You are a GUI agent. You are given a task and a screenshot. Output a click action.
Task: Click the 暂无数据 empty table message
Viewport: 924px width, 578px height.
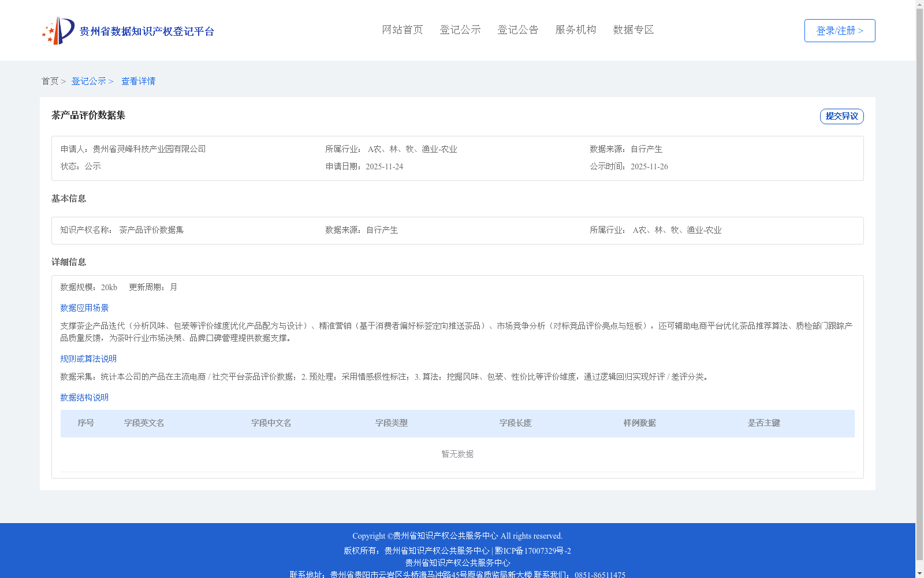point(457,454)
